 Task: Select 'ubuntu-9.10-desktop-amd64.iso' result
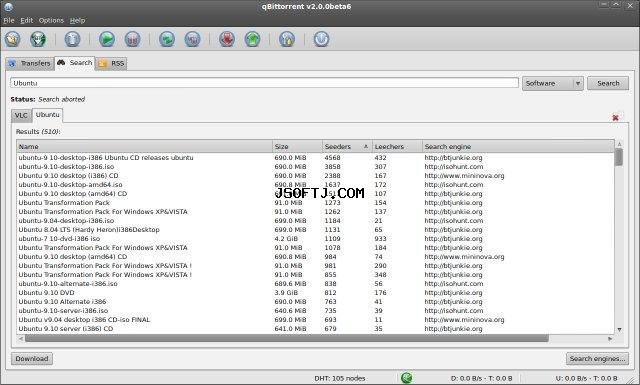click(315, 185)
